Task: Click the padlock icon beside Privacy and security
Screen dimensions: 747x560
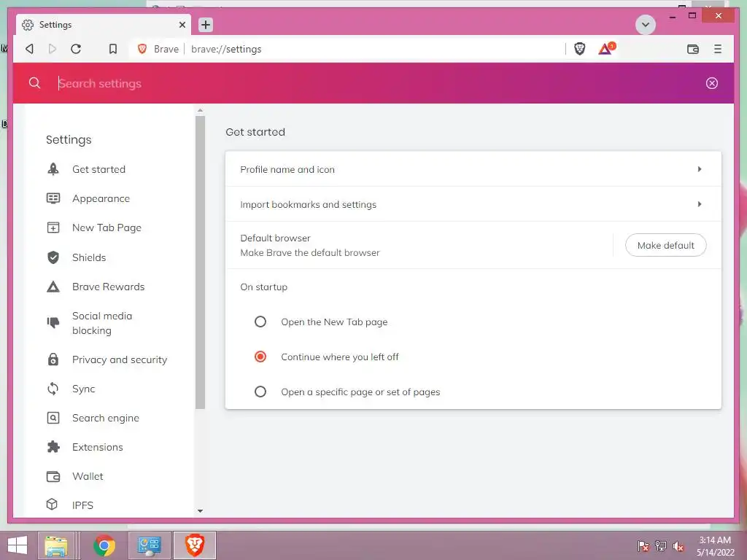Action: [53, 359]
